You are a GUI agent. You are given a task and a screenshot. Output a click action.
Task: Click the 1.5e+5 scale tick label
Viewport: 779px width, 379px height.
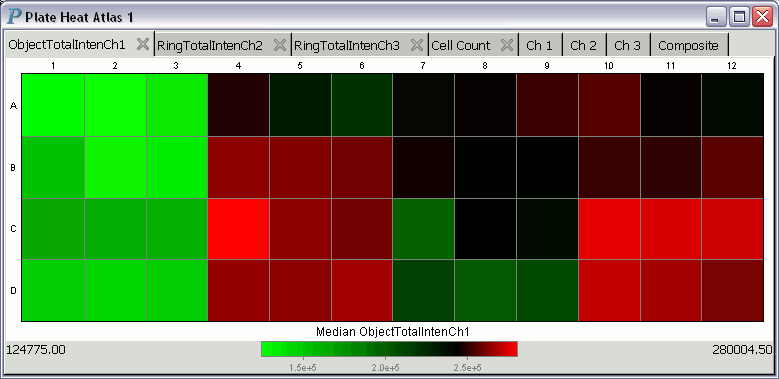click(x=303, y=368)
